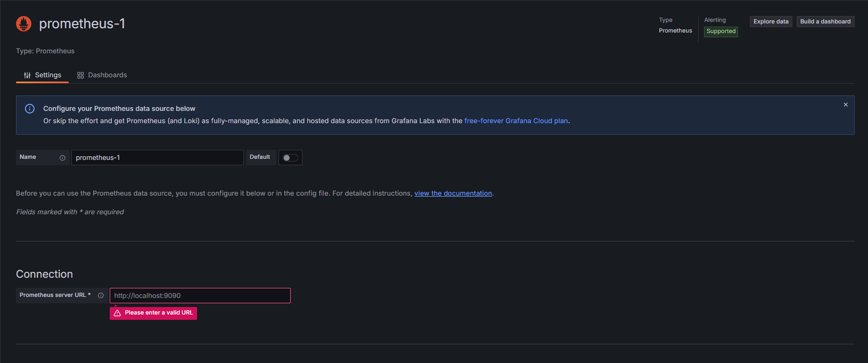This screenshot has height=363, width=868.
Task: Click the Prometheus flame logo icon
Action: coord(24,23)
